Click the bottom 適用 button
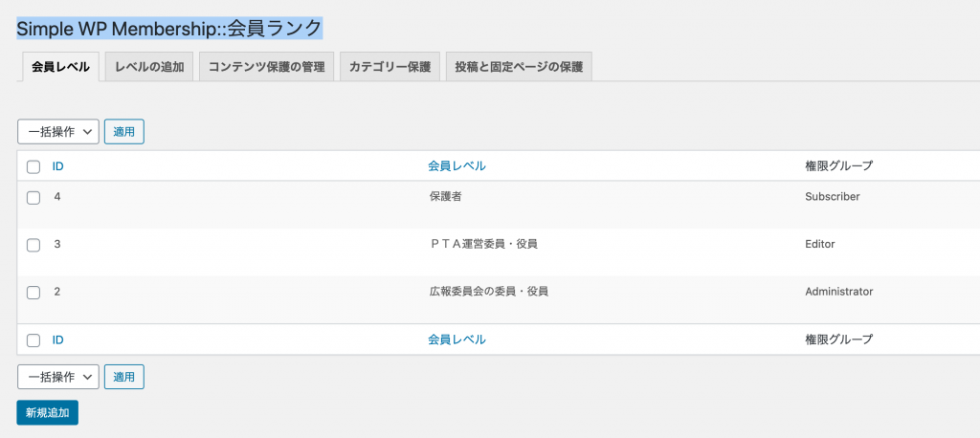The width and height of the screenshot is (980, 438). tap(123, 377)
